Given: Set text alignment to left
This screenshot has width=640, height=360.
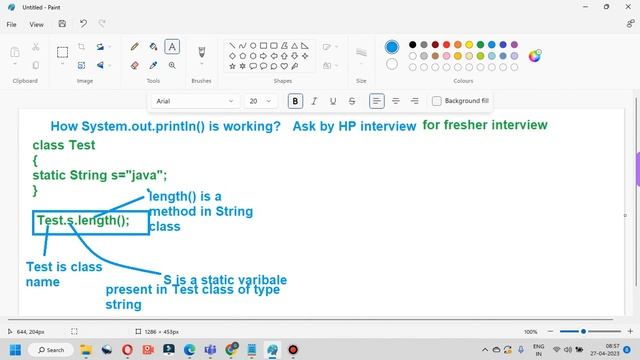Looking at the screenshot, I should [377, 101].
